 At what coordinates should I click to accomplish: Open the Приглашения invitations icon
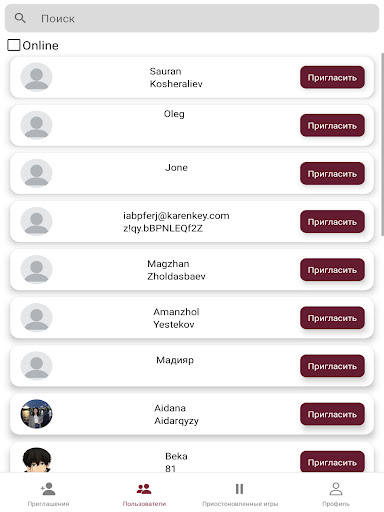click(48, 489)
